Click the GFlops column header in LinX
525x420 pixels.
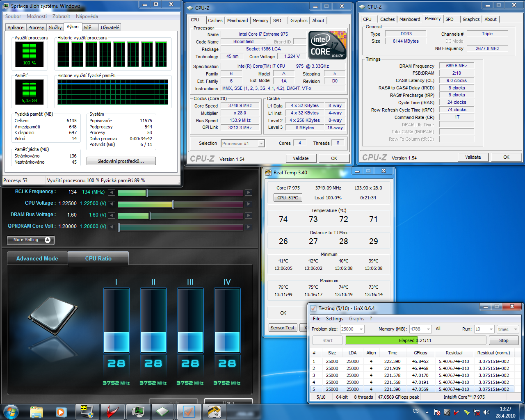(420, 353)
